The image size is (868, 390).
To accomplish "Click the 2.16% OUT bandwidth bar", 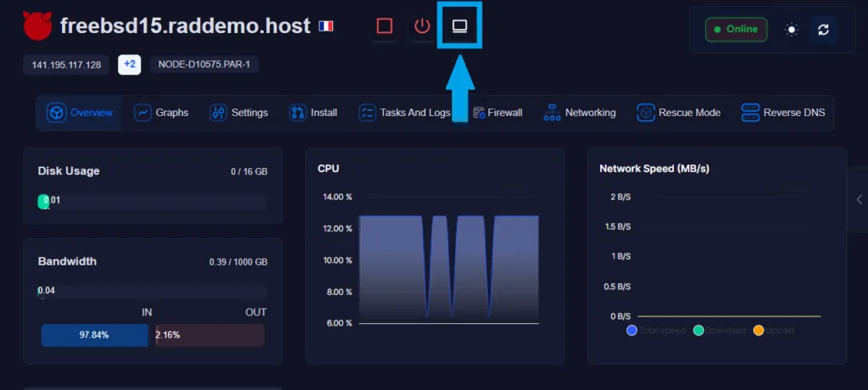I will click(x=210, y=335).
